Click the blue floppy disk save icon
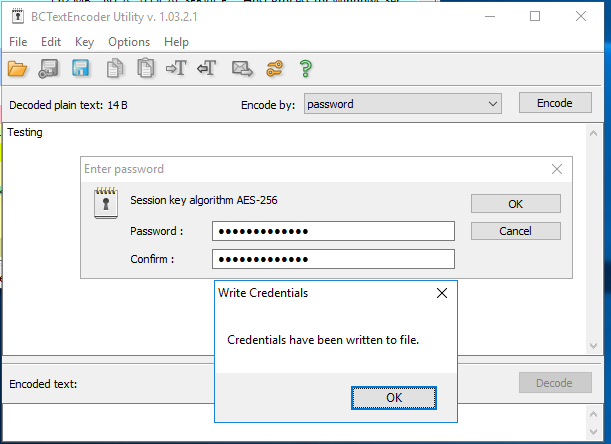 [80, 68]
